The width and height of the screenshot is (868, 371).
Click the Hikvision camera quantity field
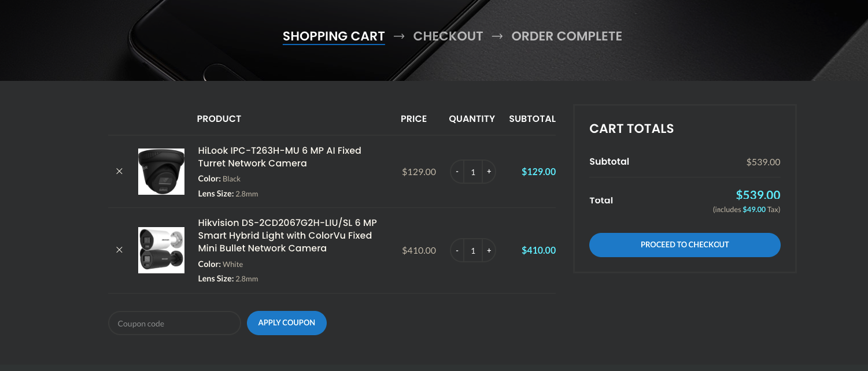pyautogui.click(x=473, y=250)
